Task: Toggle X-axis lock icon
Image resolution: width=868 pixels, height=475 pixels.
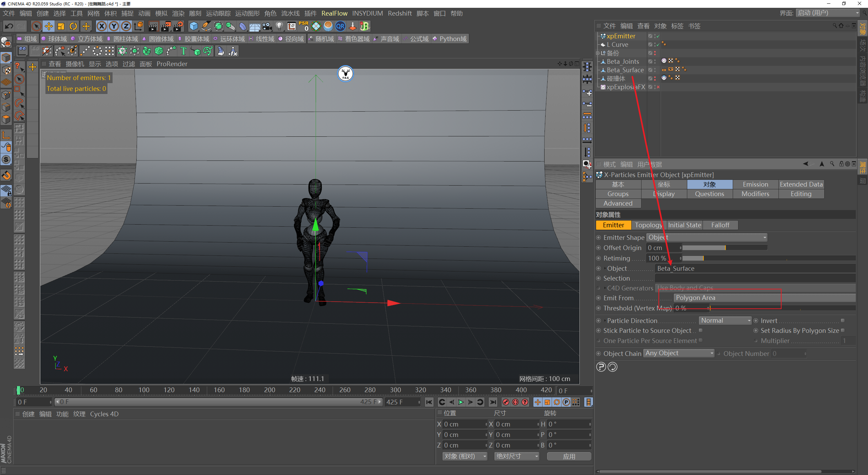Action: (x=101, y=26)
